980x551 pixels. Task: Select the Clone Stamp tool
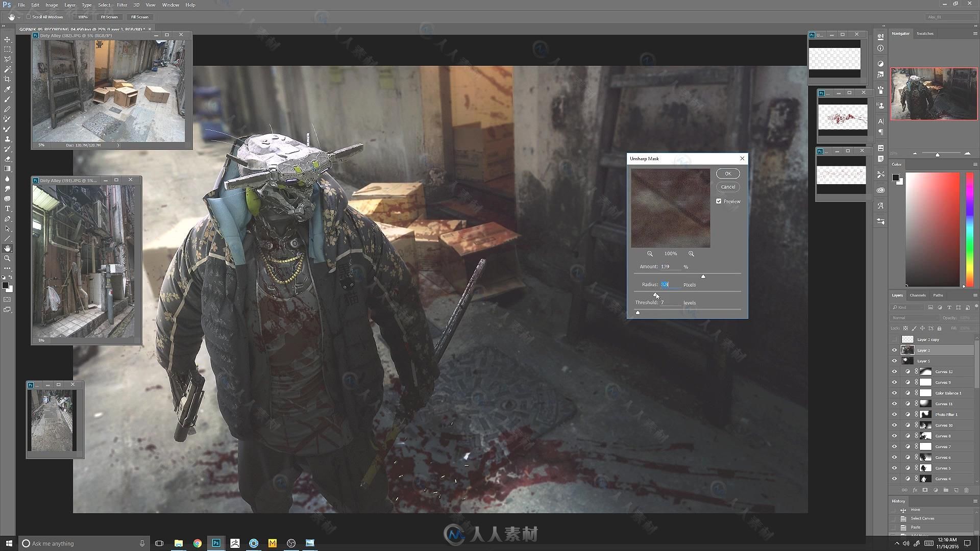pyautogui.click(x=7, y=139)
